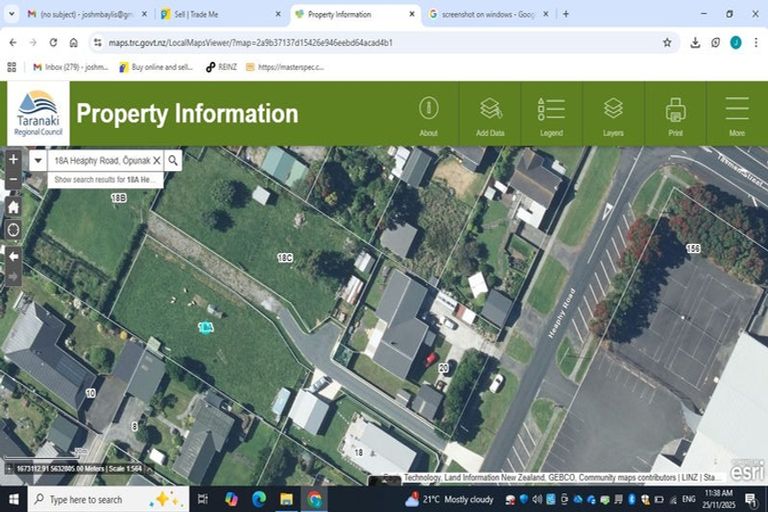Open the Buy online and sell bookmark
The width and height of the screenshot is (768, 512).
tap(157, 67)
